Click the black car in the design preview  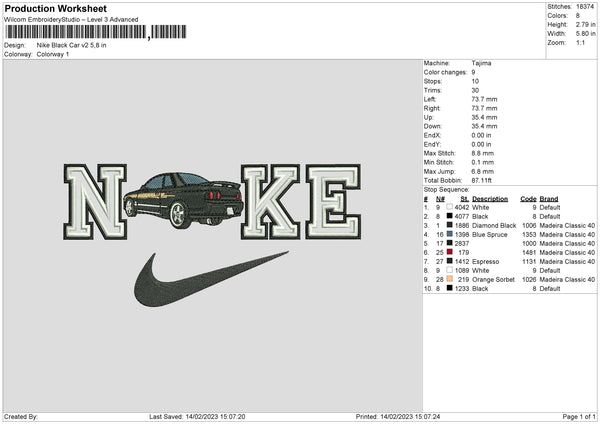tap(184, 201)
